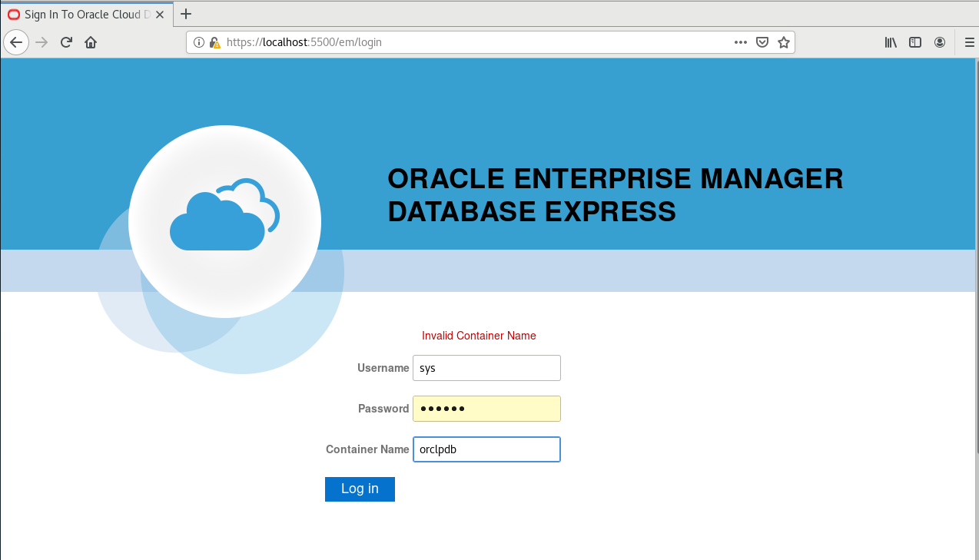Screen dimensions: 979x560
Task: Click the Invalid Container Name error message
Action: tap(479, 336)
